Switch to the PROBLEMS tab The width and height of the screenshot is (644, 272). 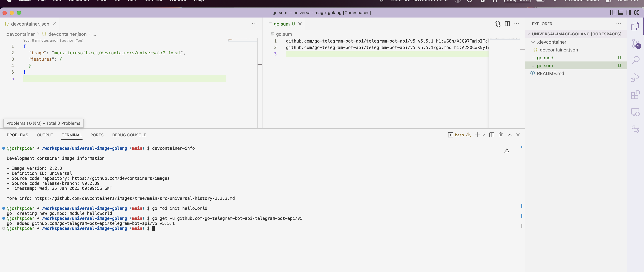pos(18,135)
